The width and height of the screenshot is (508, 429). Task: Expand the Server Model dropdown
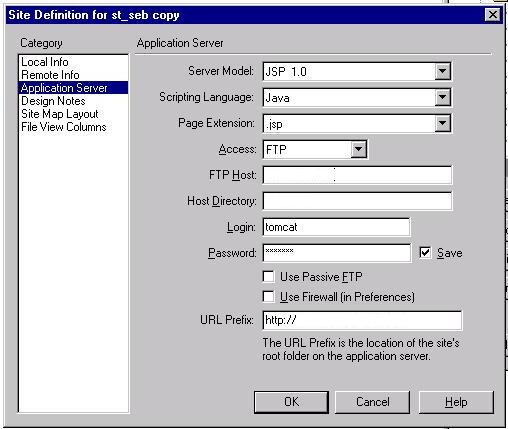[442, 71]
